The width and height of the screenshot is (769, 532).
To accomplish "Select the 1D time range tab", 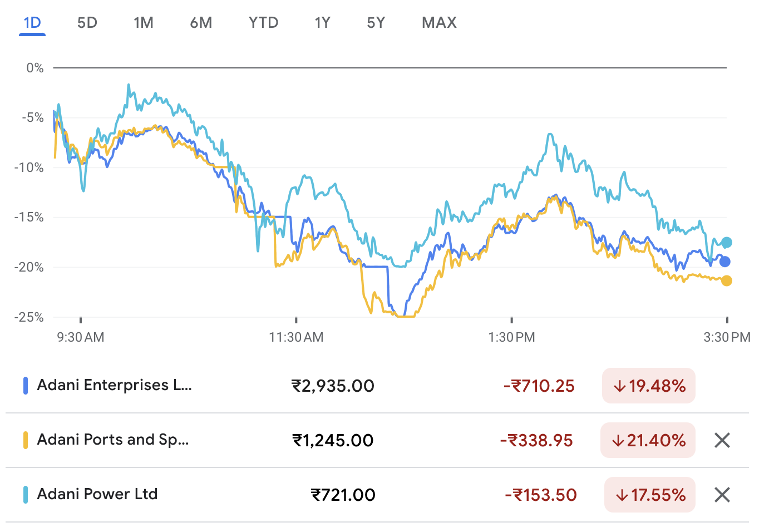I will point(32,23).
